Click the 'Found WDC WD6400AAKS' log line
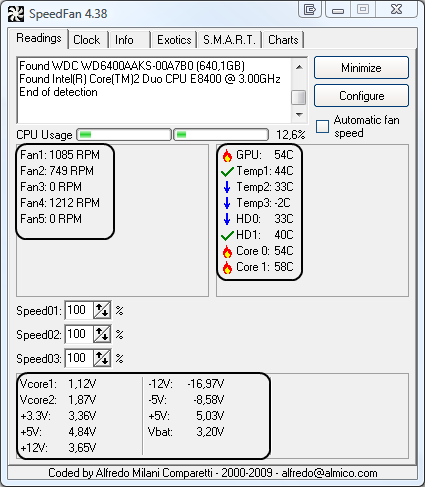The width and height of the screenshot is (425, 487). click(132, 66)
